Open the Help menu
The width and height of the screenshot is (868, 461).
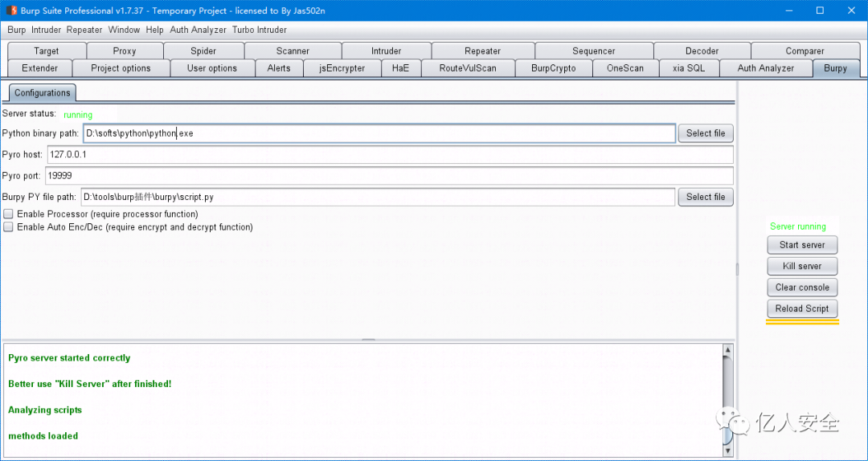click(155, 30)
